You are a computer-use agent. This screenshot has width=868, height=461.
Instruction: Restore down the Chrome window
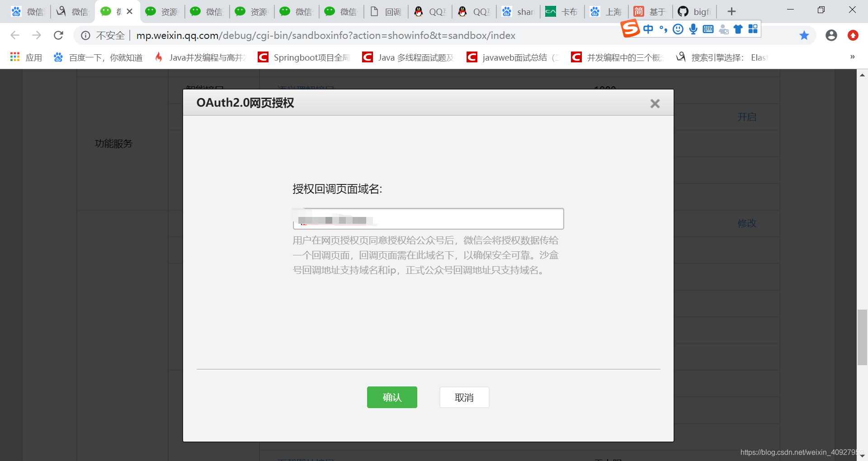coord(821,10)
